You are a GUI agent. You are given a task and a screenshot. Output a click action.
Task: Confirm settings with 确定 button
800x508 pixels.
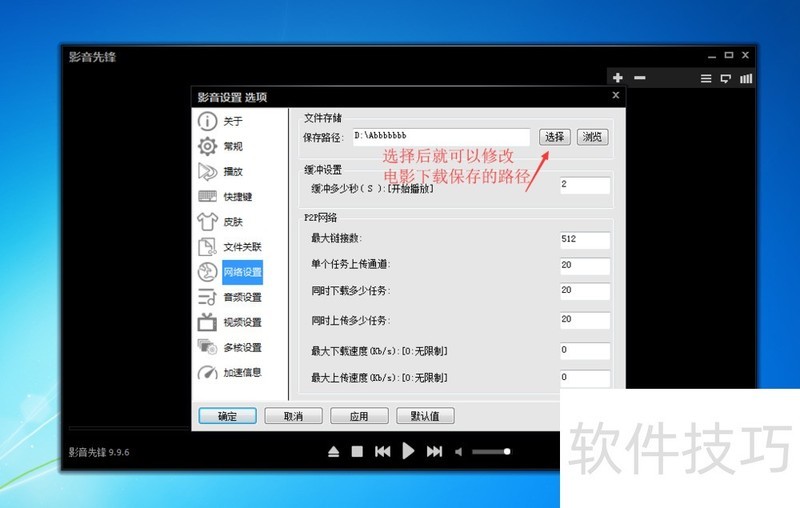pos(228,416)
